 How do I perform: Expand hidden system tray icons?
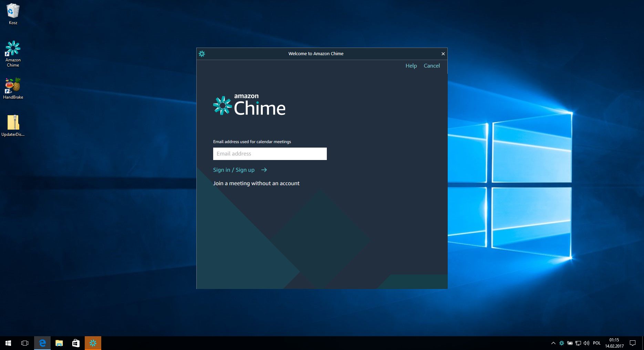pos(553,343)
